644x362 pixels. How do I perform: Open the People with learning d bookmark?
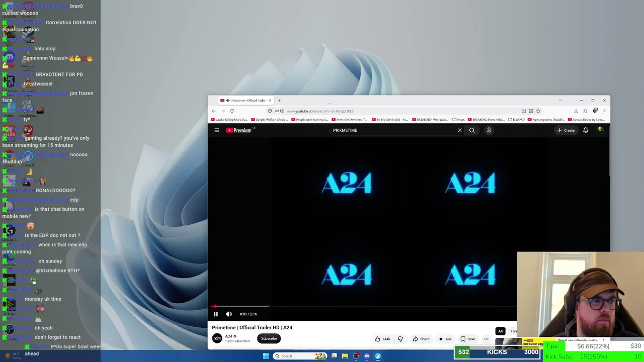309,120
